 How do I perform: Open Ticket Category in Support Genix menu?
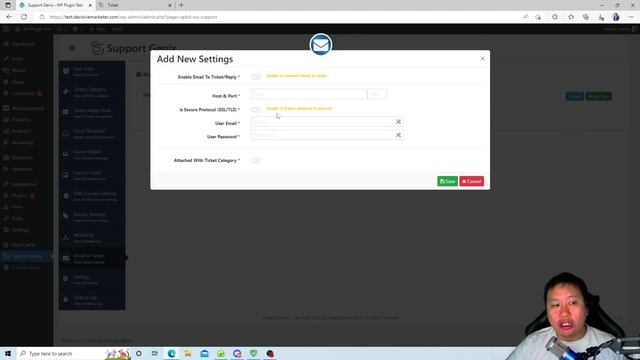(91, 92)
